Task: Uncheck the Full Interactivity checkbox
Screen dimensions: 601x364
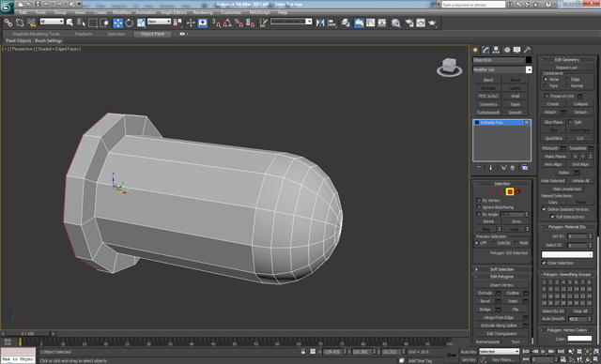Action: [552, 217]
